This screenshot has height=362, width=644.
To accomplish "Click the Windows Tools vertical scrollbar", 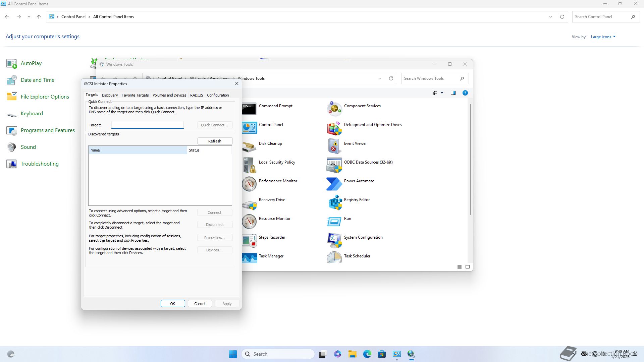I will (470, 159).
